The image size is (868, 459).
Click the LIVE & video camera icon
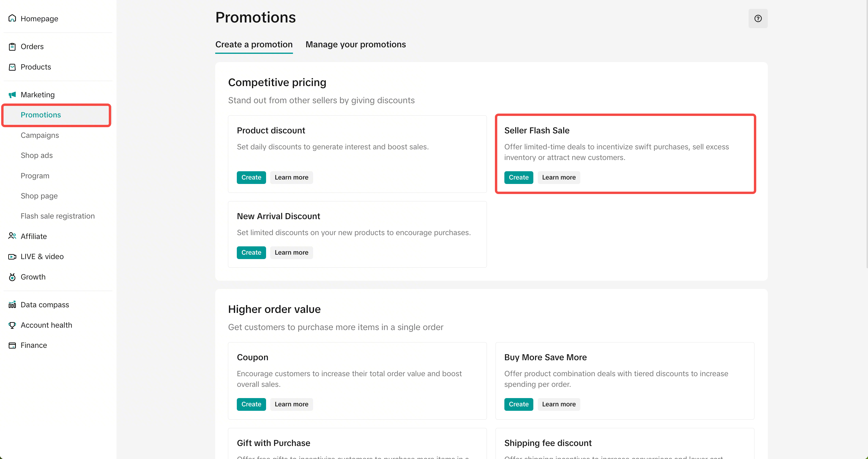(x=12, y=256)
